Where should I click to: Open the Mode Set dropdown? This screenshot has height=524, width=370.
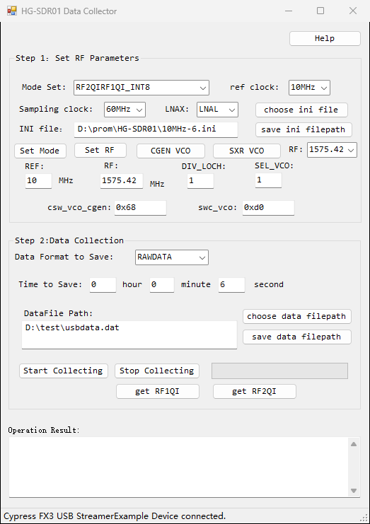tap(141, 88)
